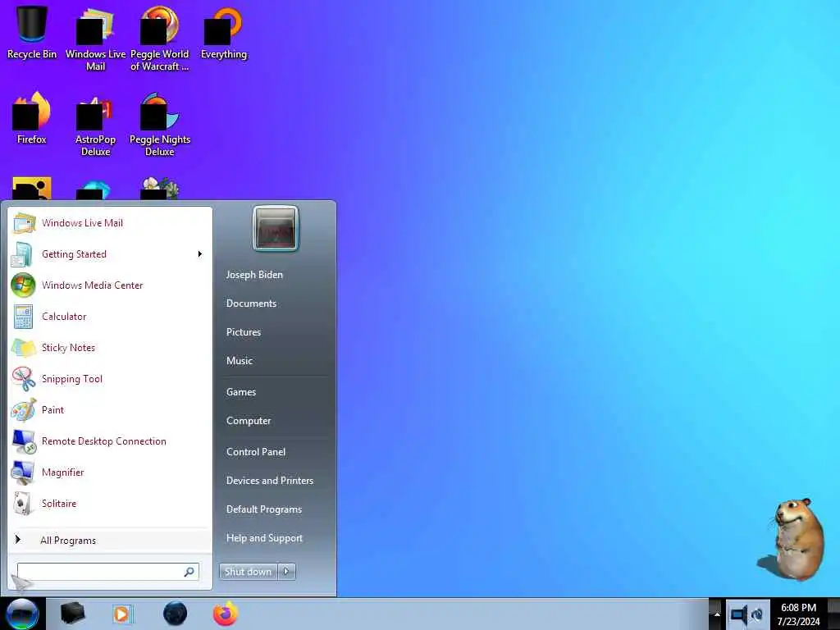Click the user account picture
Screen dimensions: 840x630
pos(276,228)
